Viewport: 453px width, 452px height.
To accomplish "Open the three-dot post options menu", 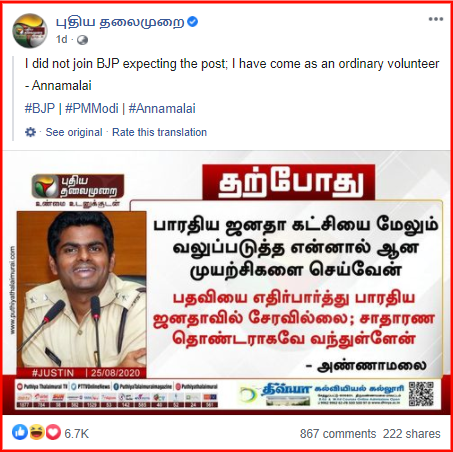I will pos(436,19).
